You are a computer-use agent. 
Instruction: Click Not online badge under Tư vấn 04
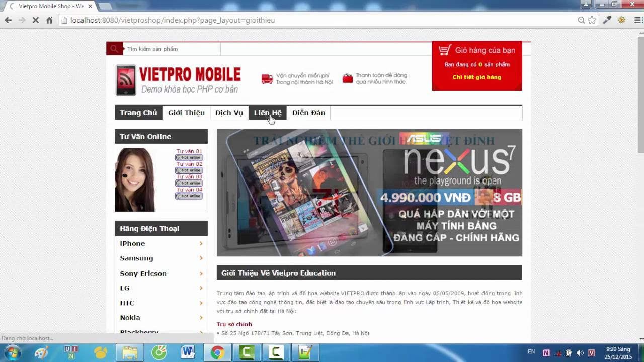(x=189, y=196)
